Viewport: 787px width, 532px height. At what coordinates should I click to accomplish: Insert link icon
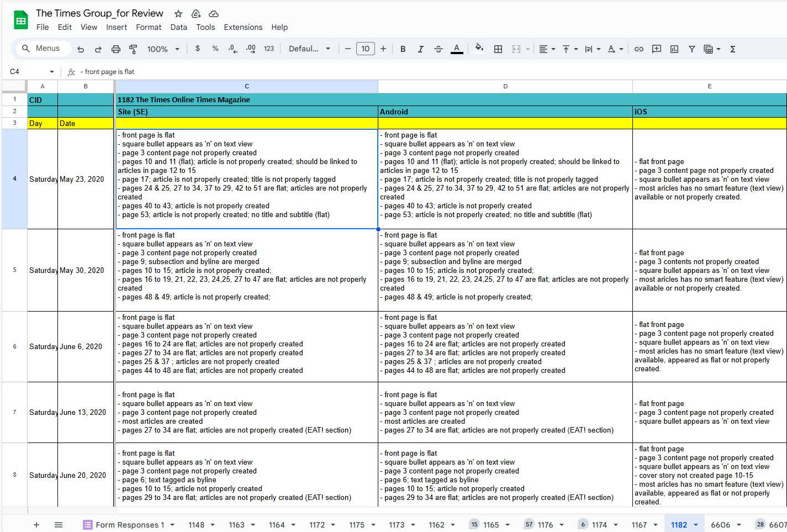[639, 49]
